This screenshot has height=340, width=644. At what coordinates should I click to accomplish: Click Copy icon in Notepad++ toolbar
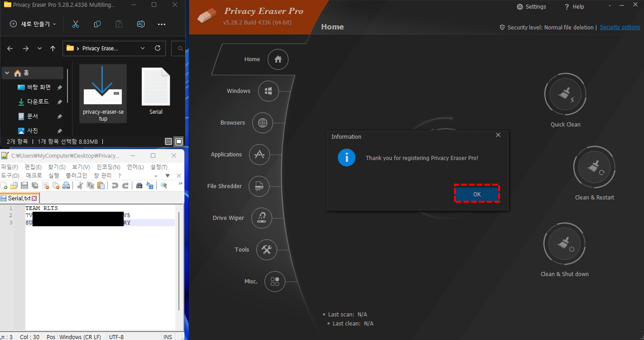(x=91, y=185)
